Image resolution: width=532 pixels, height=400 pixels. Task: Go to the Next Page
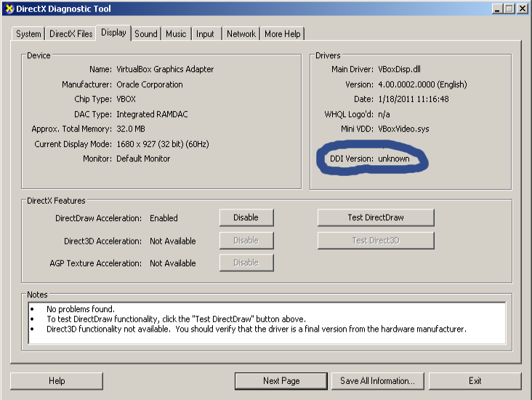pyautogui.click(x=281, y=381)
